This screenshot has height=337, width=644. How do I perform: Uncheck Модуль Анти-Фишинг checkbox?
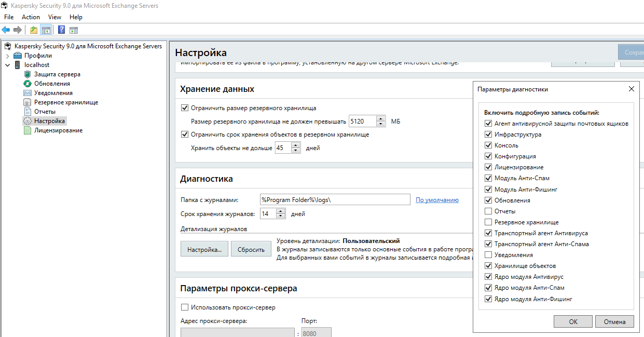pos(488,190)
